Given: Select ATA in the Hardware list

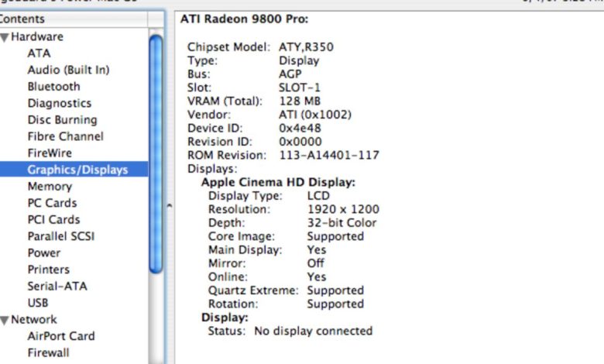Looking at the screenshot, I should (39, 53).
